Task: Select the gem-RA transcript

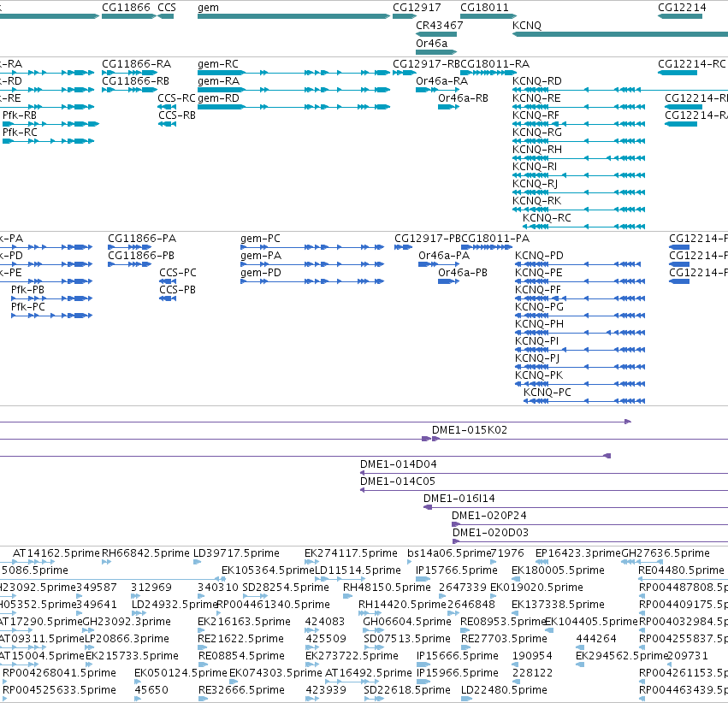Action: 294,90
